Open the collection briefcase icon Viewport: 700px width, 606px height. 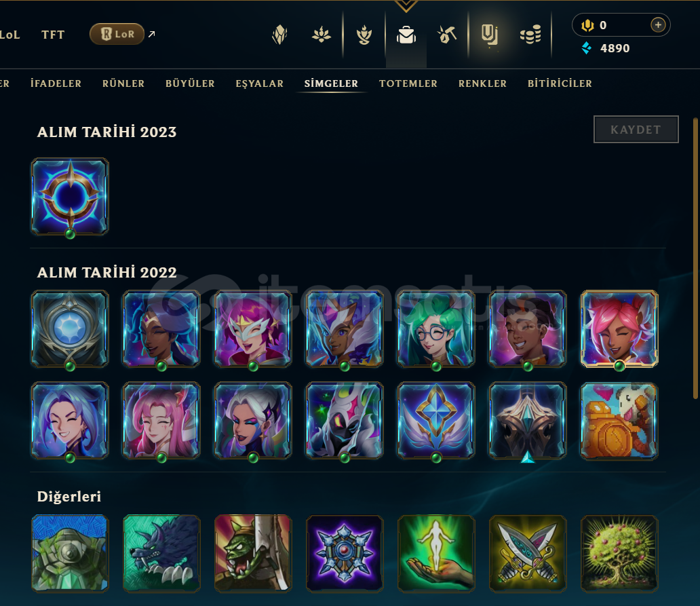pos(406,35)
